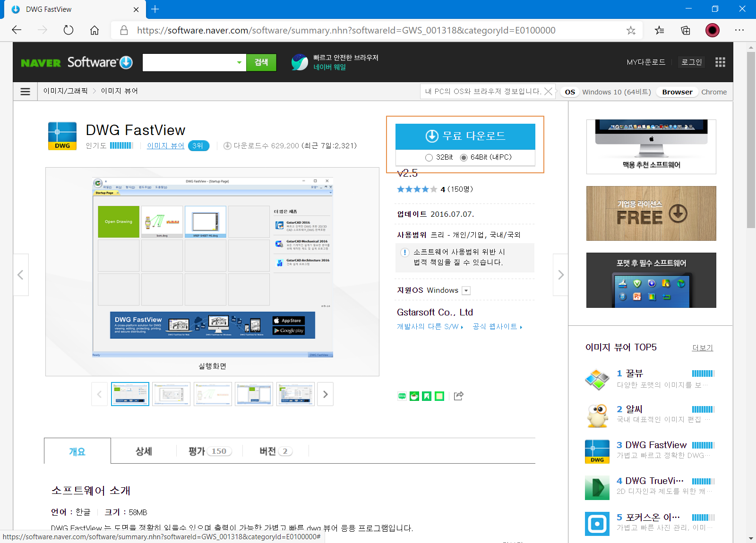This screenshot has width=756, height=543.
Task: Open the 이미지 뷰어 category link
Action: click(x=165, y=146)
